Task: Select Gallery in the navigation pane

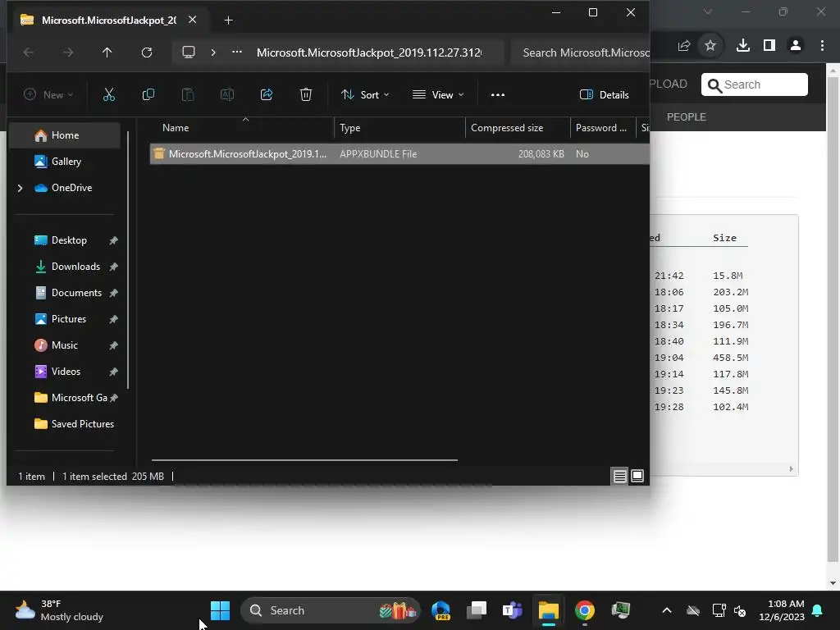Action: tap(65, 162)
